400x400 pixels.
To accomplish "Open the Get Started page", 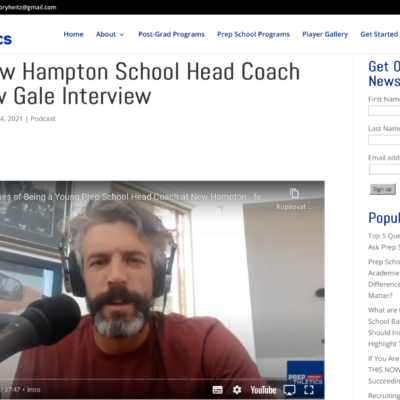I will [379, 34].
